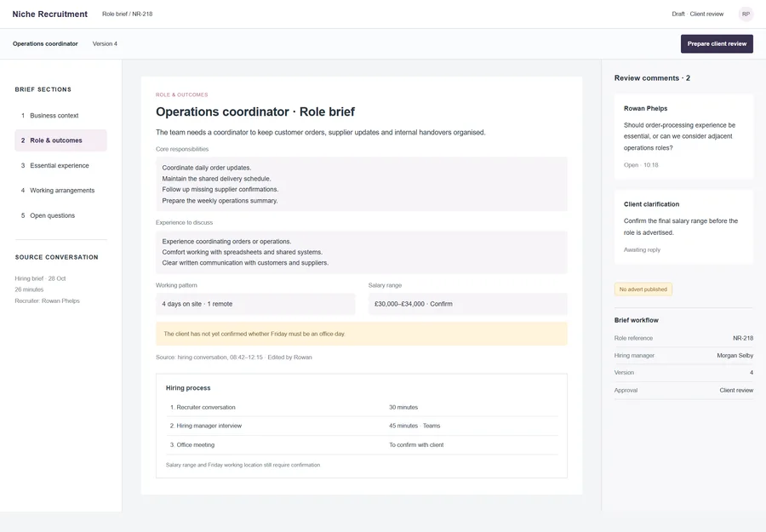Screen dimensions: 766x532
Task: Click Operations coordinator · Role brief heading
Action: 255,112
